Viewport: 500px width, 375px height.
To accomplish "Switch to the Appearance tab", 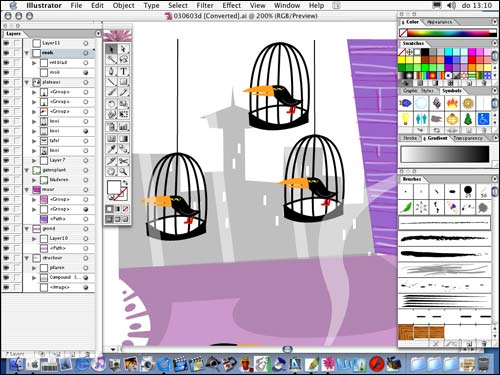I will 439,22.
